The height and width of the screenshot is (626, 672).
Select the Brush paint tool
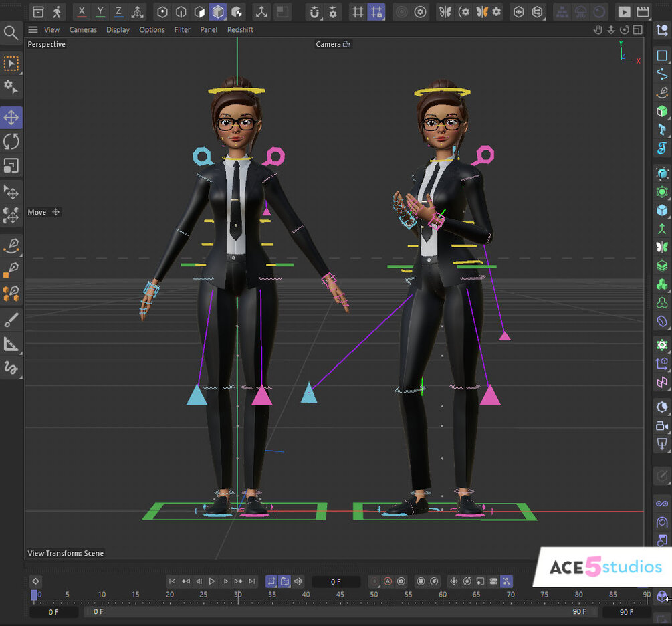coord(11,320)
